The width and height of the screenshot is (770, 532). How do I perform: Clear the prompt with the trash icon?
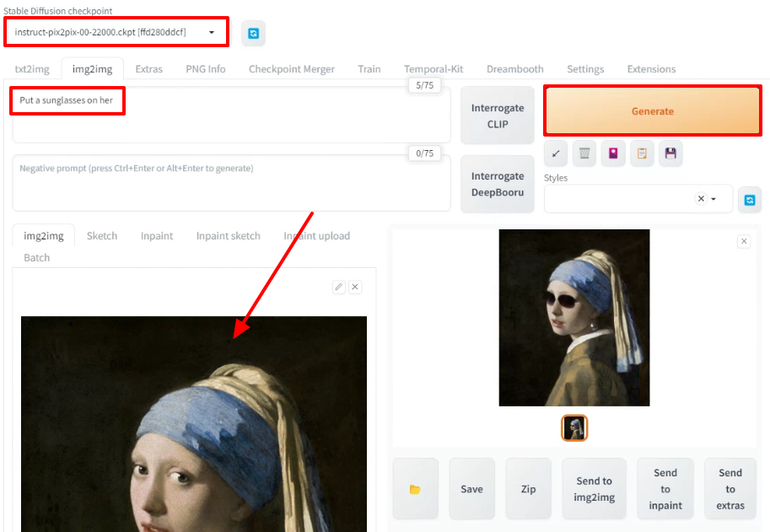(x=584, y=153)
